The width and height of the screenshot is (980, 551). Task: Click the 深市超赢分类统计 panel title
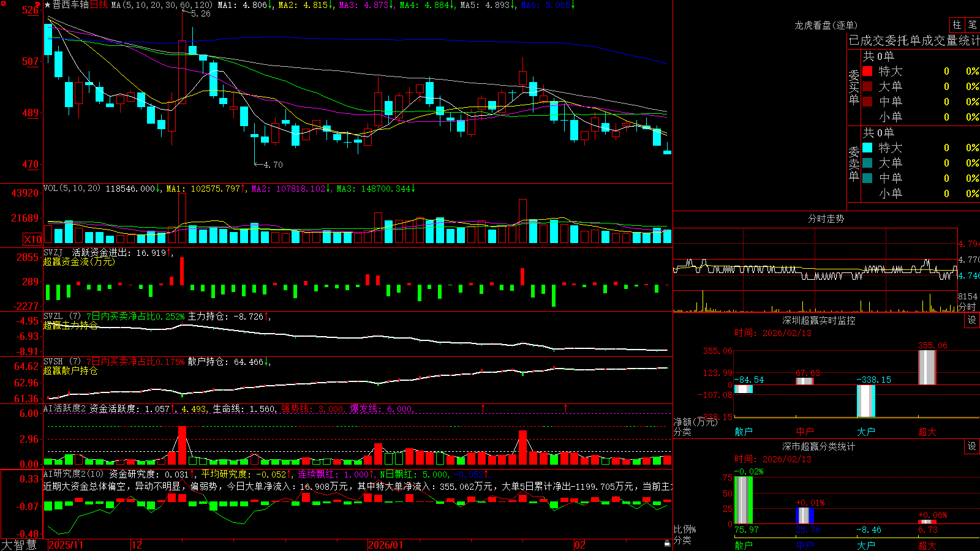click(x=819, y=446)
